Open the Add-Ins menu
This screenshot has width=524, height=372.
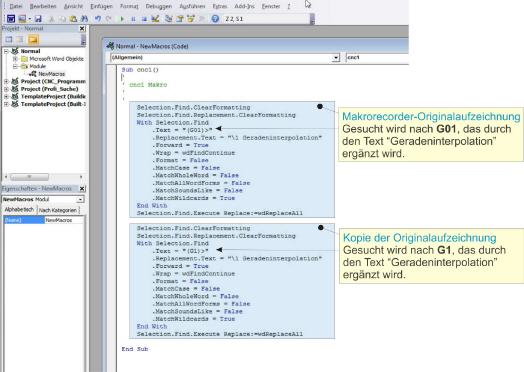pos(244,6)
